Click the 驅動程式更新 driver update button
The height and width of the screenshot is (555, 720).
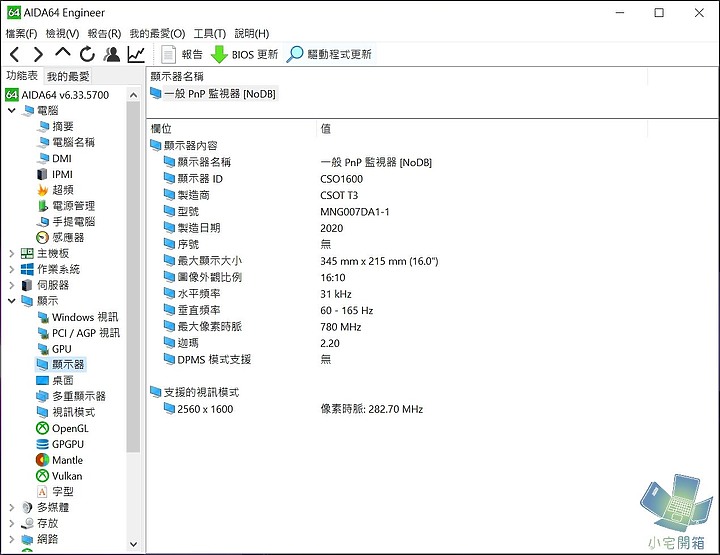329,54
